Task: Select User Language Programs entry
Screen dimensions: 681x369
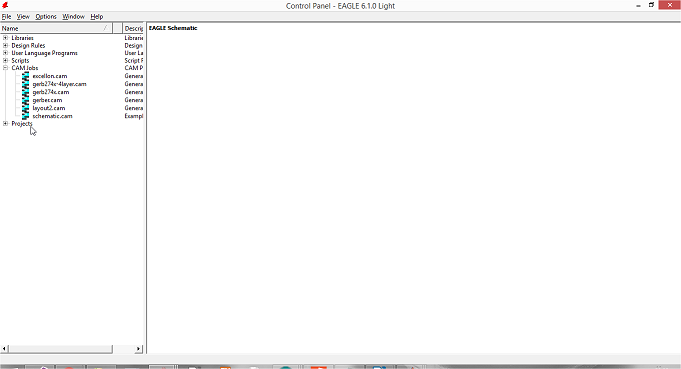Action: coord(44,53)
